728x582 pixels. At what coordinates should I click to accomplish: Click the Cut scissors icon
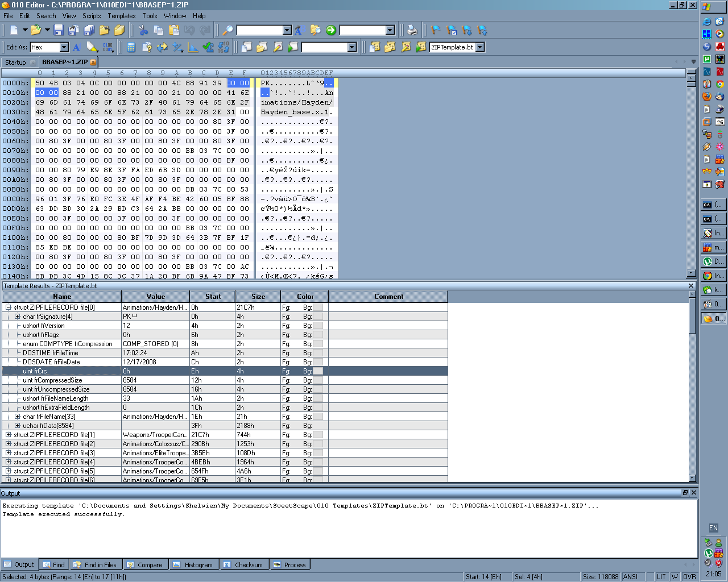[x=143, y=30]
